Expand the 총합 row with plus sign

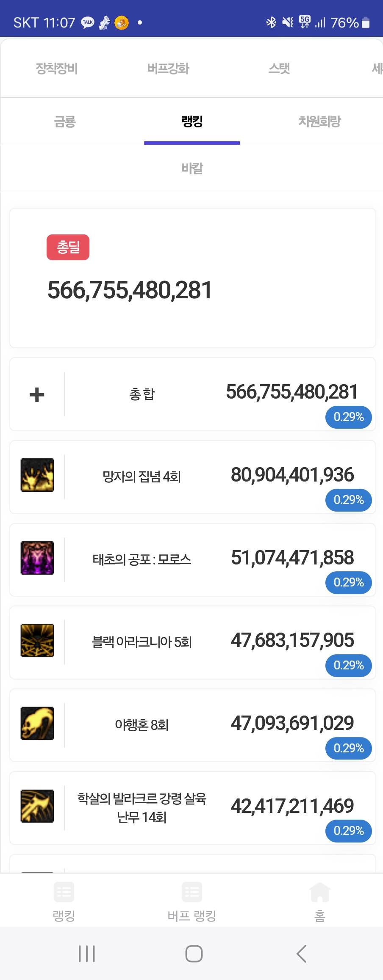coord(37,395)
